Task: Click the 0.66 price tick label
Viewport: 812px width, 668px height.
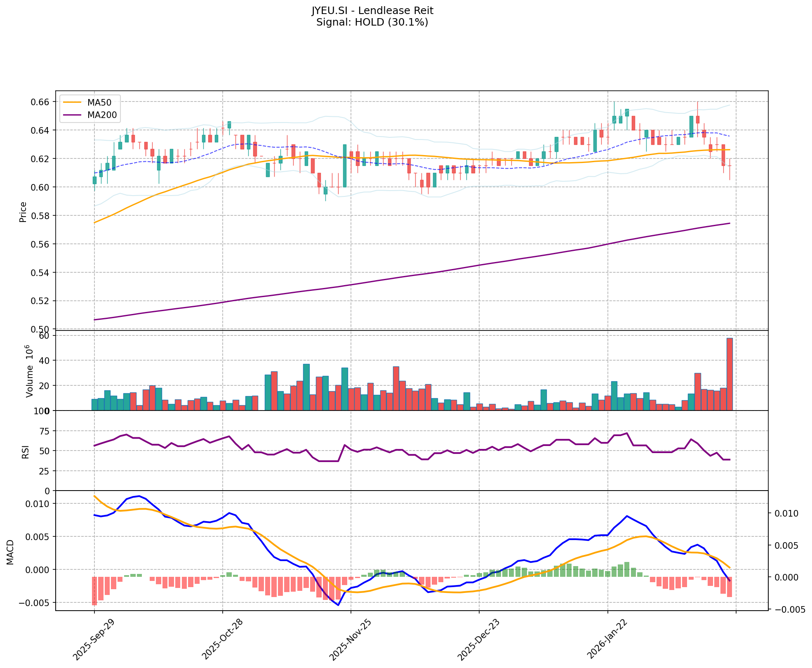Action: (41, 102)
